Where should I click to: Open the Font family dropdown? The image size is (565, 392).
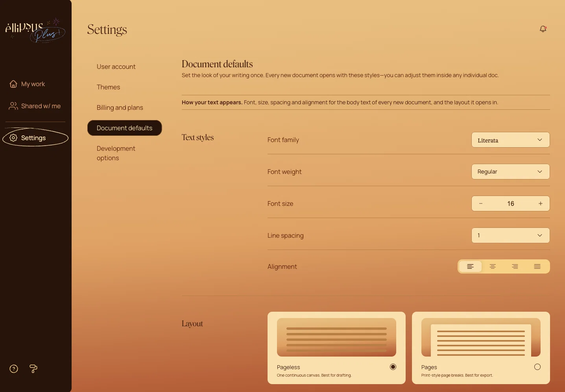(x=511, y=140)
